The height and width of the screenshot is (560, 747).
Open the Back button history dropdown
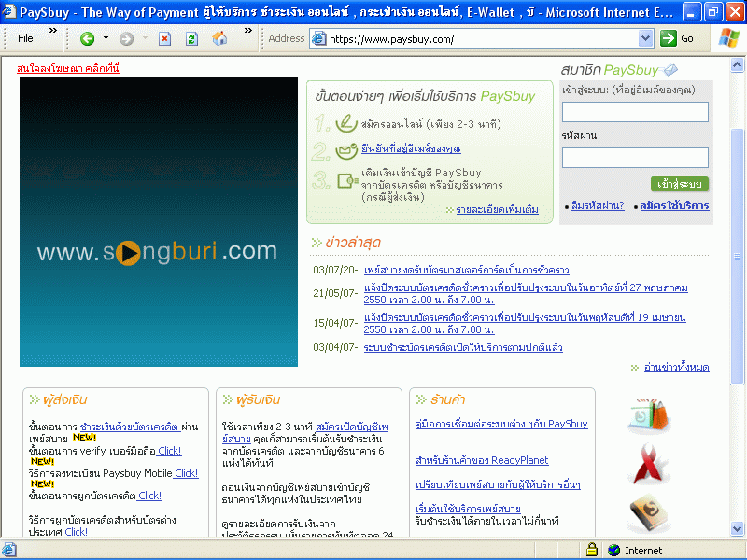click(x=106, y=38)
